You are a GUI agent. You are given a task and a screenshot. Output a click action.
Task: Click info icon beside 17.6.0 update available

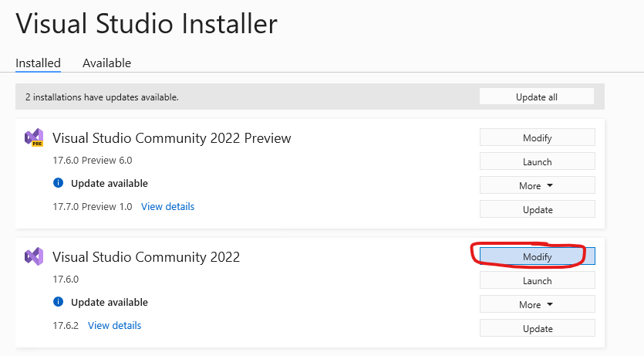(x=59, y=302)
